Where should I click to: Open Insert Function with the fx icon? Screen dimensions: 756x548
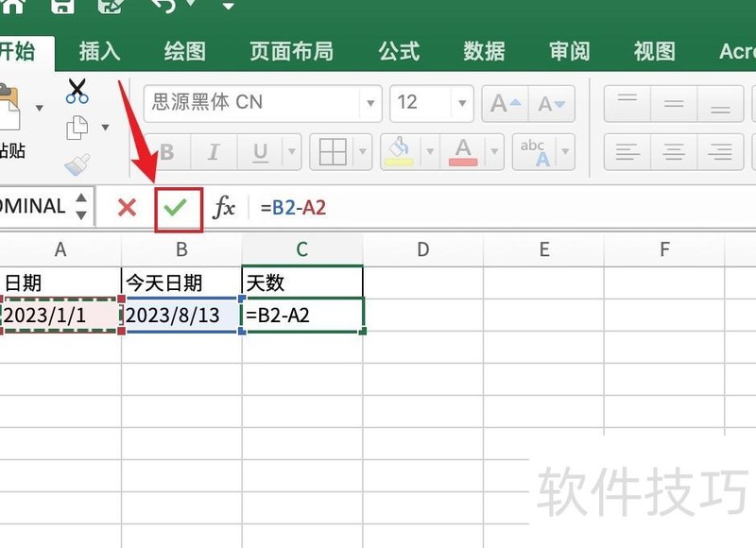(224, 206)
